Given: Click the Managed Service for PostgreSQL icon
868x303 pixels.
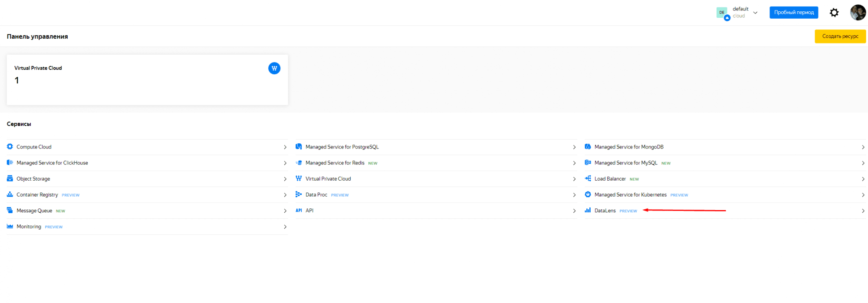Looking at the screenshot, I should [299, 147].
